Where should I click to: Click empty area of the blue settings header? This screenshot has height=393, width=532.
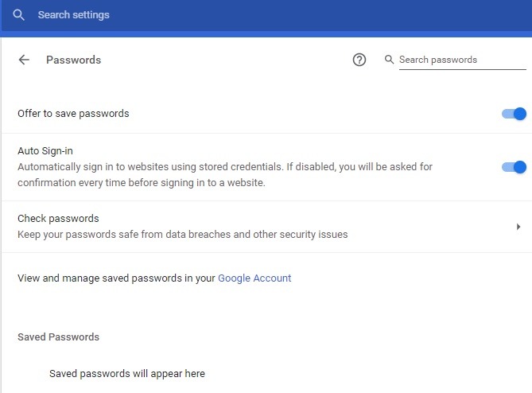[358, 15]
